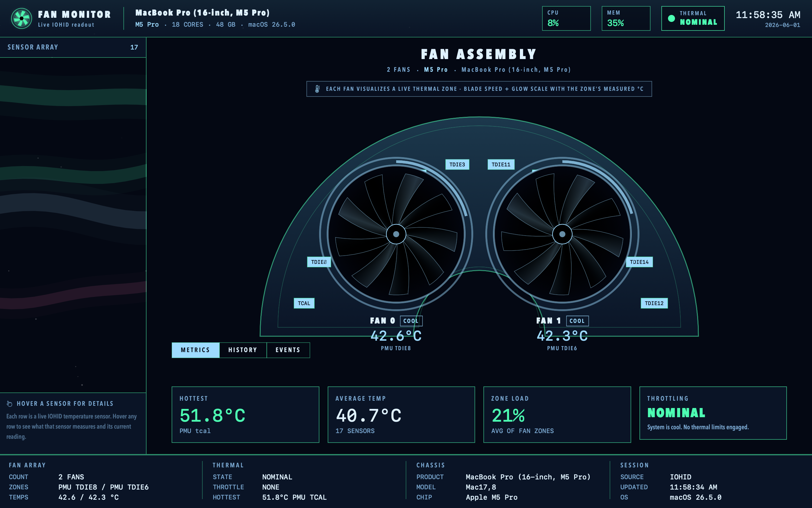
Task: Click the Session heading in footer
Action: point(634,465)
